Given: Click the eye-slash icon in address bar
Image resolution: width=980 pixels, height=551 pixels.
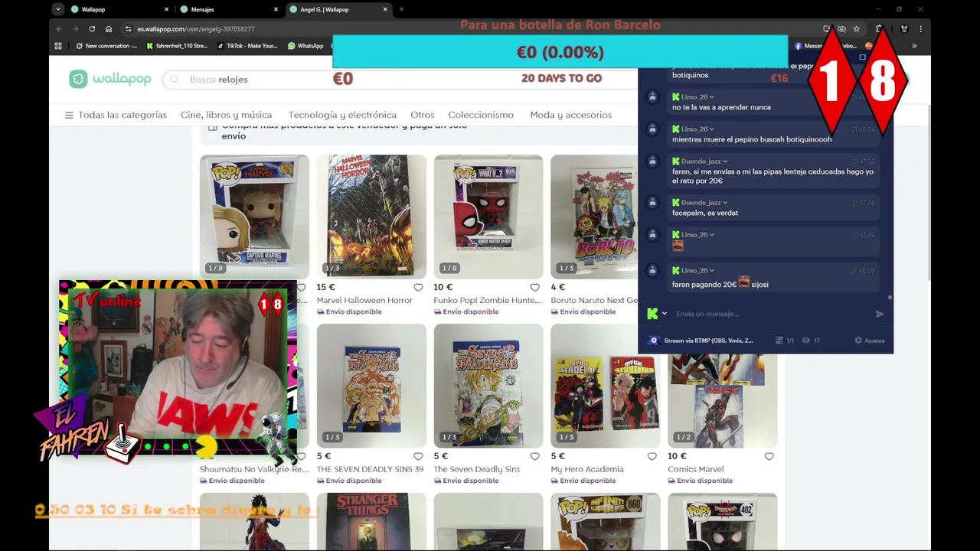Looking at the screenshot, I should pos(841,28).
